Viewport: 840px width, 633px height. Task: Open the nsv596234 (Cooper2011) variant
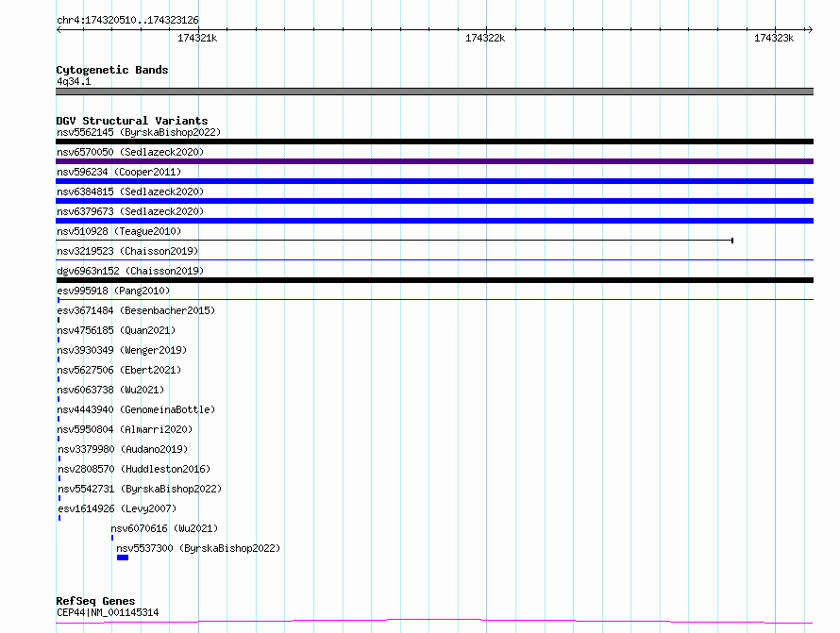[x=119, y=172]
